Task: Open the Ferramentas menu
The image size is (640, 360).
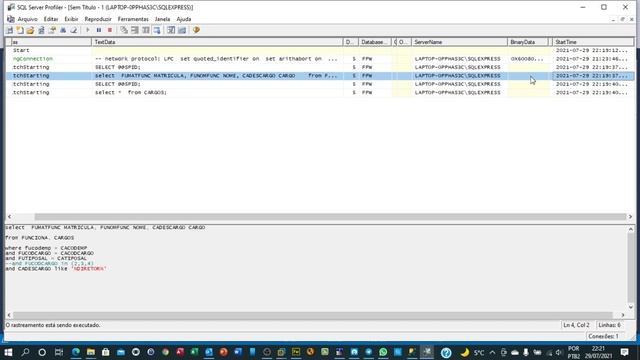Action: tap(133, 19)
